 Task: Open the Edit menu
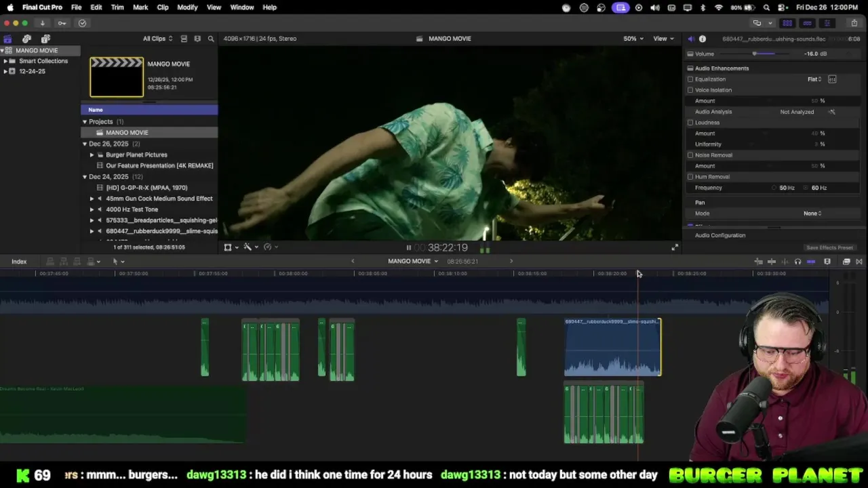coord(96,7)
